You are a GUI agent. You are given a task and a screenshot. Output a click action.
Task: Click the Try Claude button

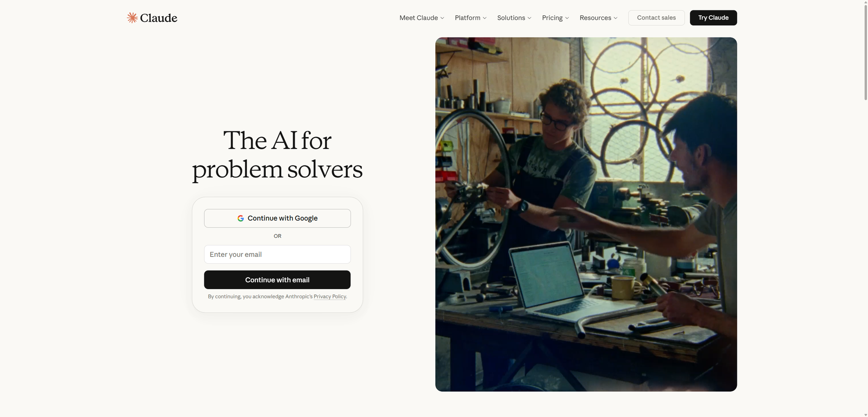(x=713, y=18)
